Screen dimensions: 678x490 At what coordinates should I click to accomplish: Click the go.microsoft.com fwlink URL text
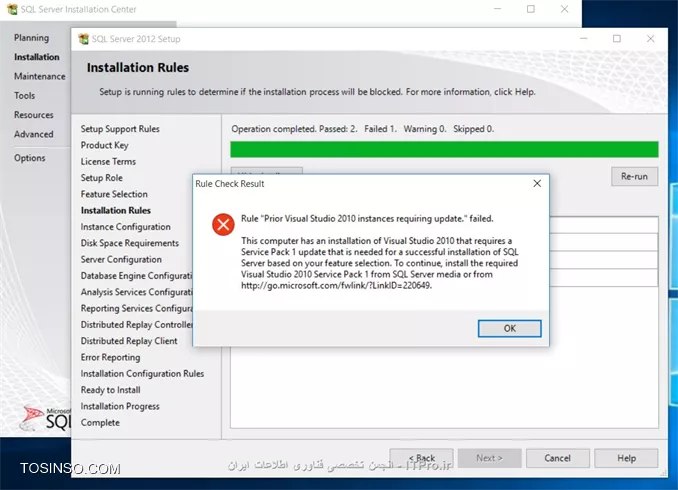coord(336,286)
